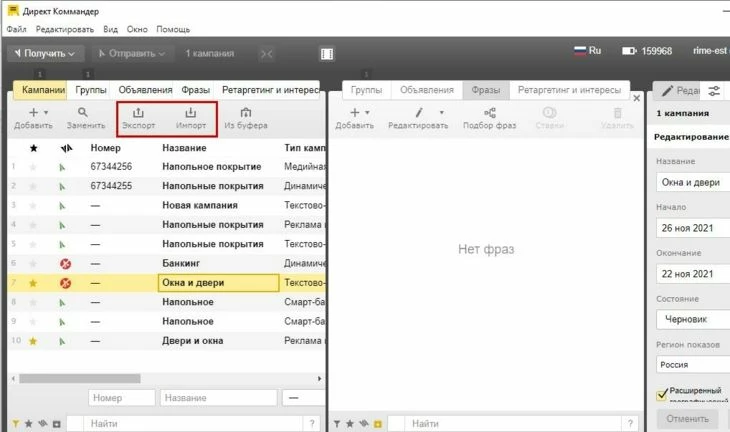Expand the Add arrow in phrases panel

[x=367, y=113]
